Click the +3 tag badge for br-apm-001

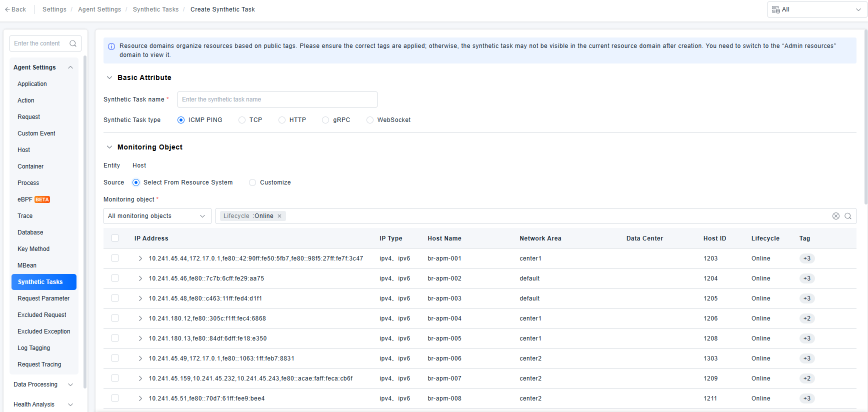tap(806, 258)
